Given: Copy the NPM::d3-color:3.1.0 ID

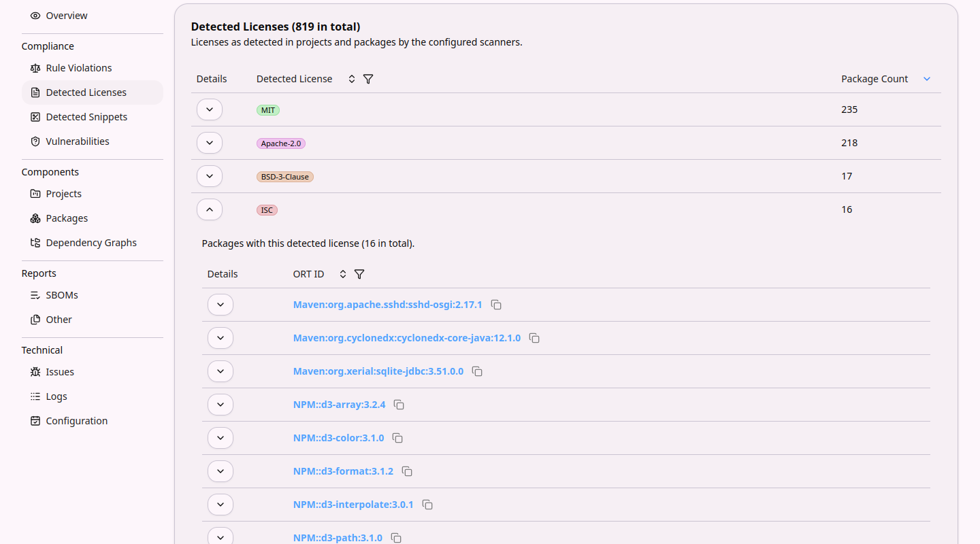Looking at the screenshot, I should point(397,438).
